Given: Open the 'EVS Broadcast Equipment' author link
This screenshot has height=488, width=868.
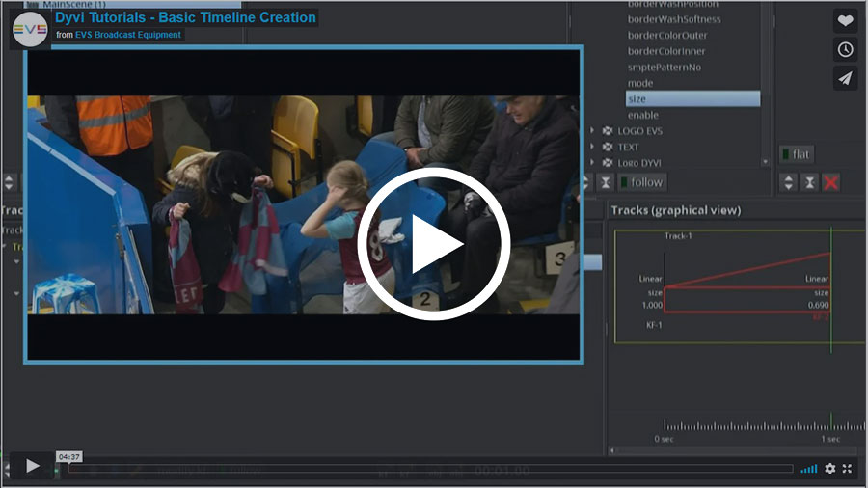Looking at the screenshot, I should pyautogui.click(x=128, y=35).
